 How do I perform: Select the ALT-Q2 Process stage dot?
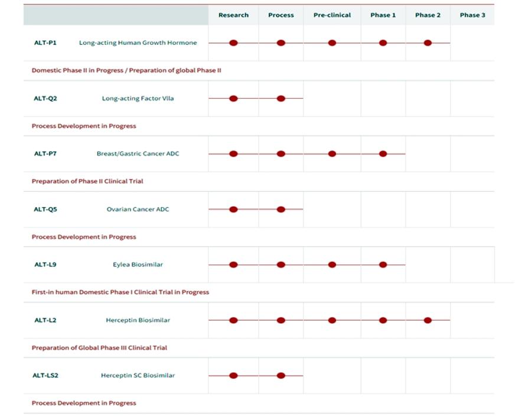(x=281, y=99)
